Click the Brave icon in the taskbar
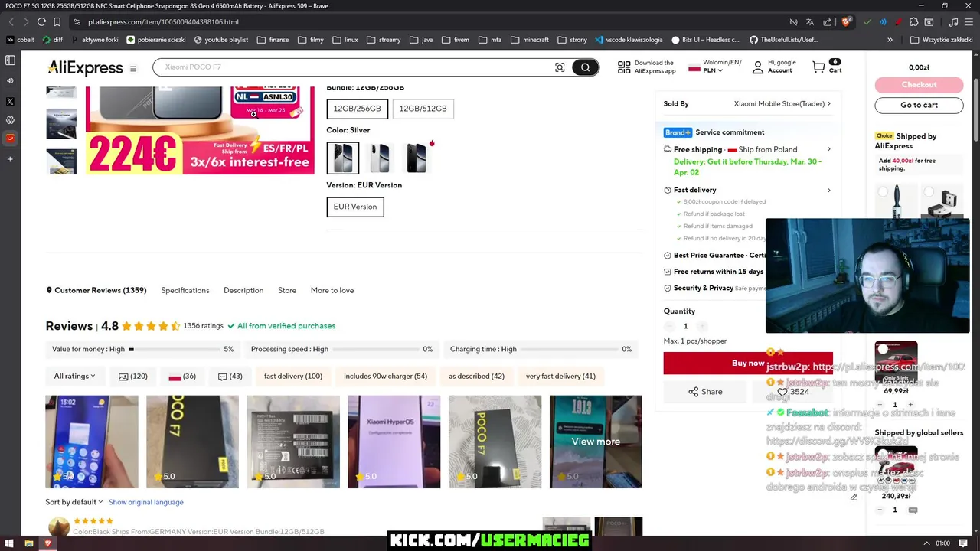The height and width of the screenshot is (551, 980). point(47,543)
